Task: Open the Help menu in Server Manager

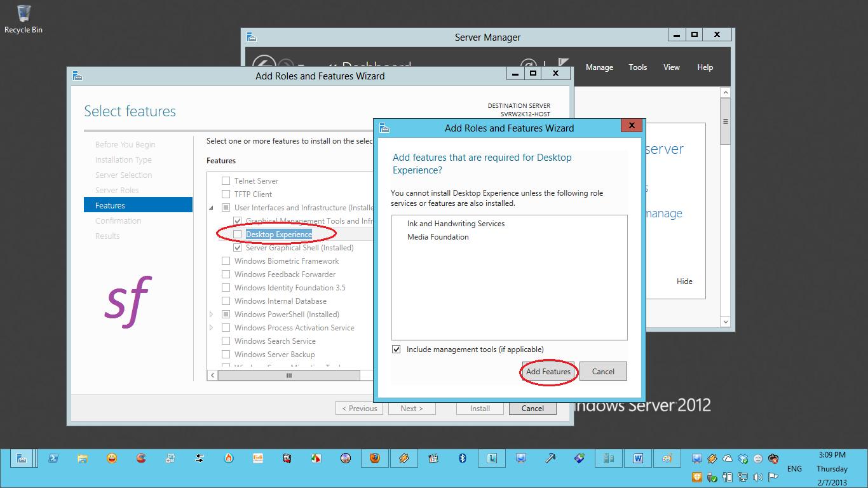Action: point(705,67)
